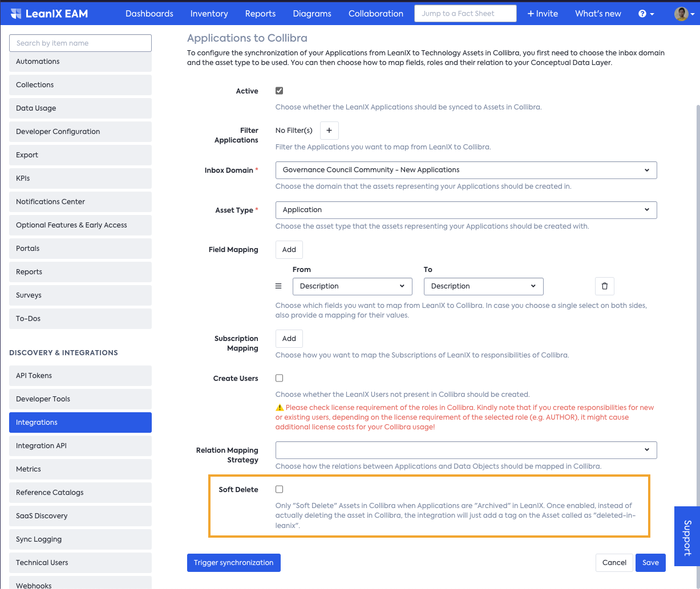The height and width of the screenshot is (589, 700).
Task: Focus the Jump to a Fact Sheet field
Action: 466,14
